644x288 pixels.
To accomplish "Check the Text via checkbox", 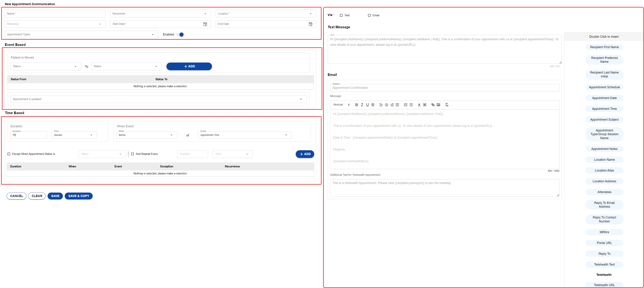I will (341, 16).
